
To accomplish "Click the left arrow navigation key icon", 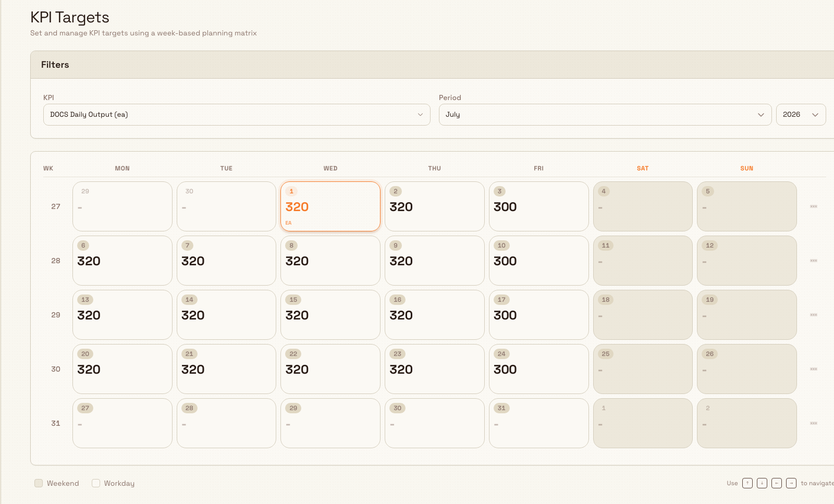I will click(x=777, y=483).
